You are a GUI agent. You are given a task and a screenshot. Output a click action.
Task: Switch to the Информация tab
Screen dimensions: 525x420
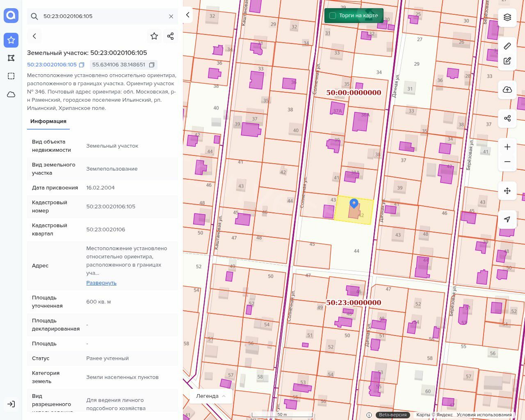tap(48, 121)
